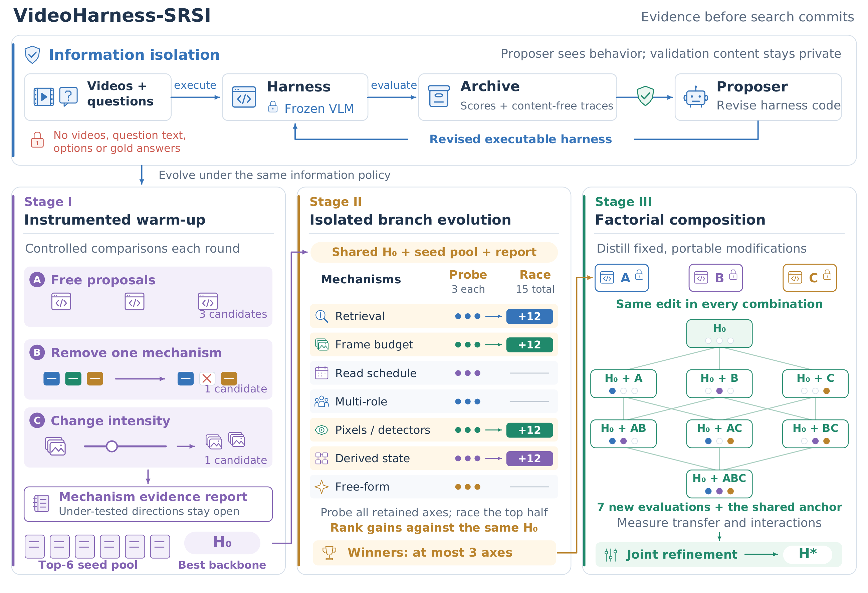Click the robot icon in Proposer box

point(695,97)
